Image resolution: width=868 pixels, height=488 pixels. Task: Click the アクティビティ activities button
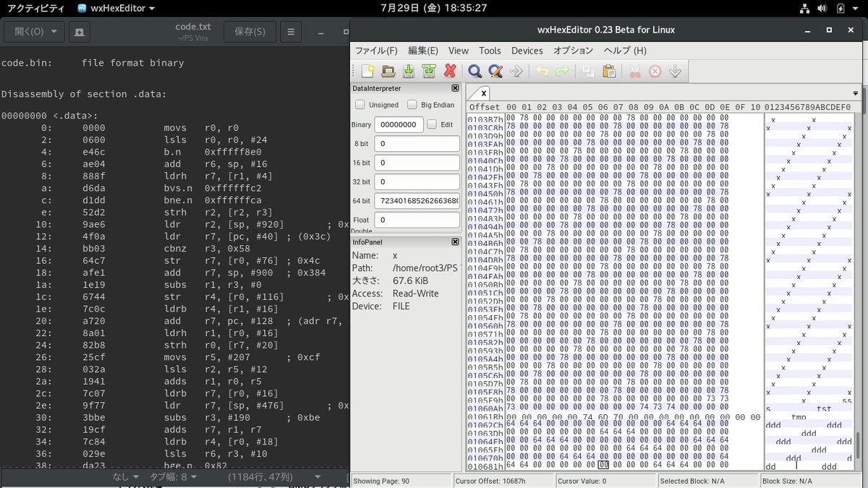coord(35,9)
